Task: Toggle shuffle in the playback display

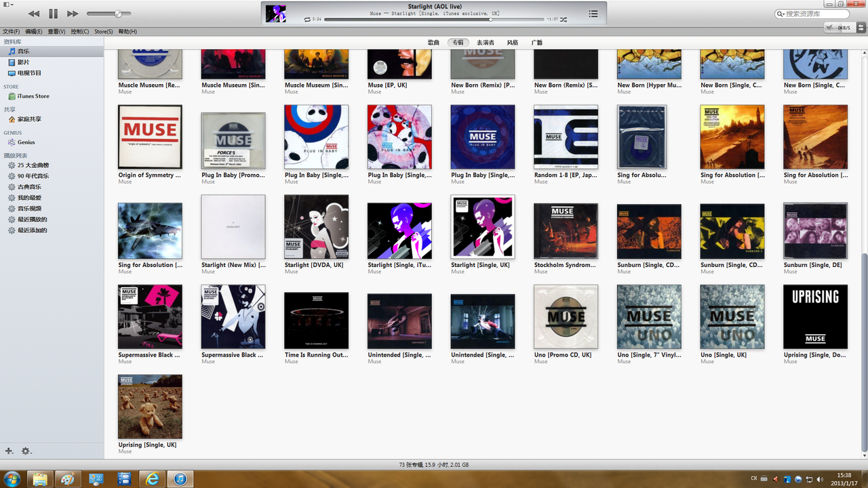Action: coord(564,20)
